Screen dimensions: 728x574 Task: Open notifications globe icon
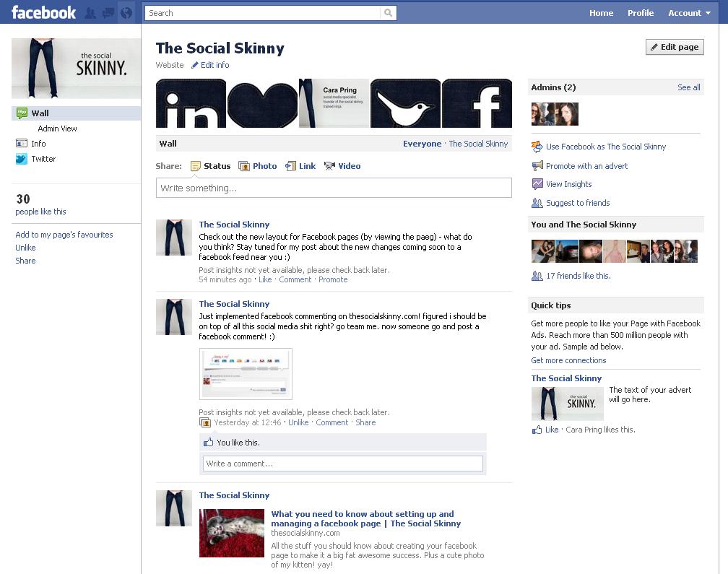[x=126, y=13]
